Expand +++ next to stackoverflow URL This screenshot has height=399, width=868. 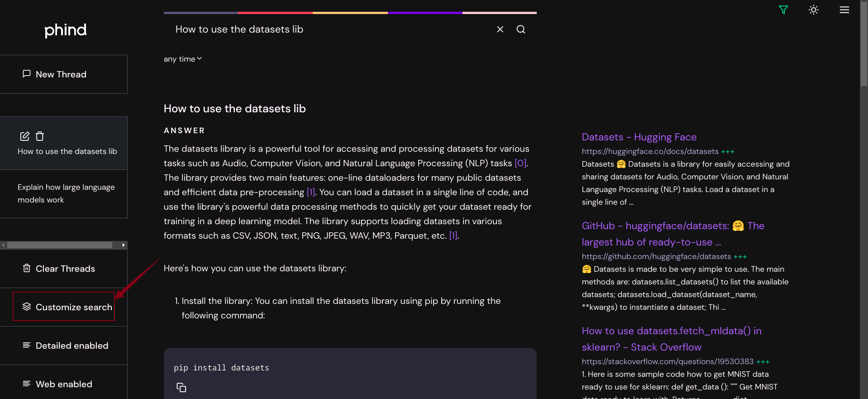[x=763, y=362]
